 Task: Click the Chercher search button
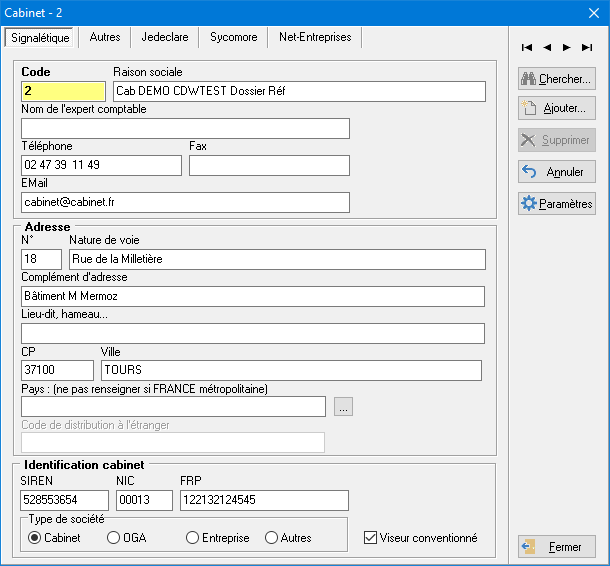pos(557,79)
